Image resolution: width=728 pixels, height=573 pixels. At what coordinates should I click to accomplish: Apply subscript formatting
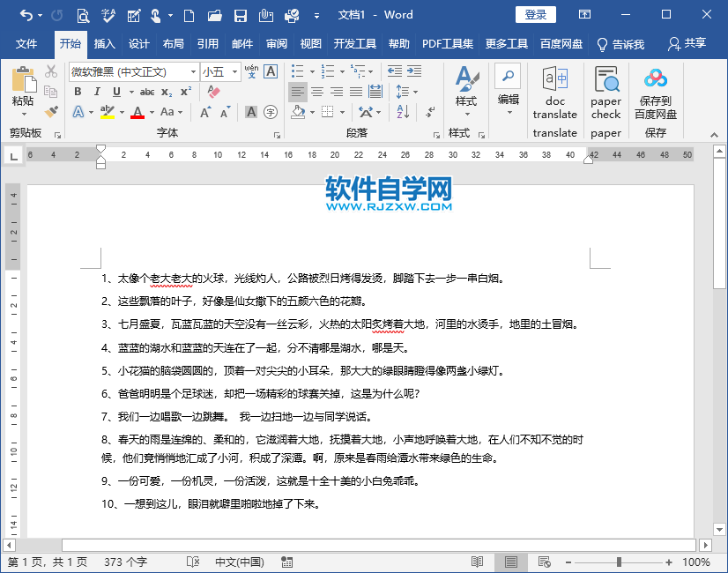pyautogui.click(x=167, y=91)
